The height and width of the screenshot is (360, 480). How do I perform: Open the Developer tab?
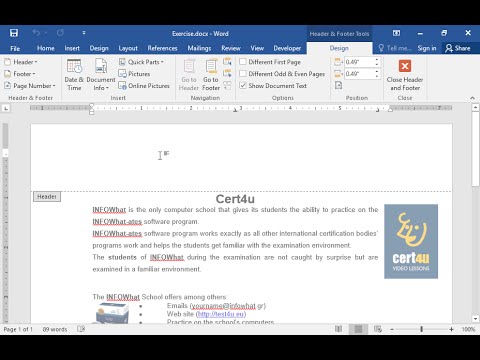[287, 48]
